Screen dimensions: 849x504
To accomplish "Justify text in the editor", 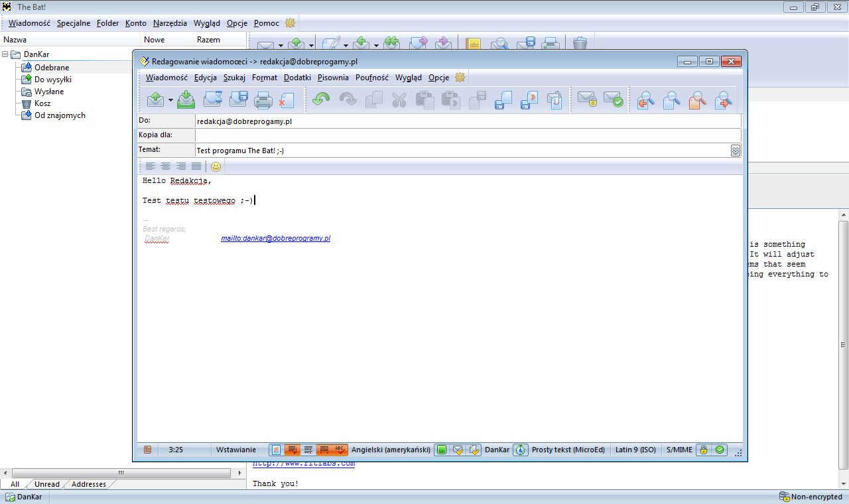I will click(196, 166).
